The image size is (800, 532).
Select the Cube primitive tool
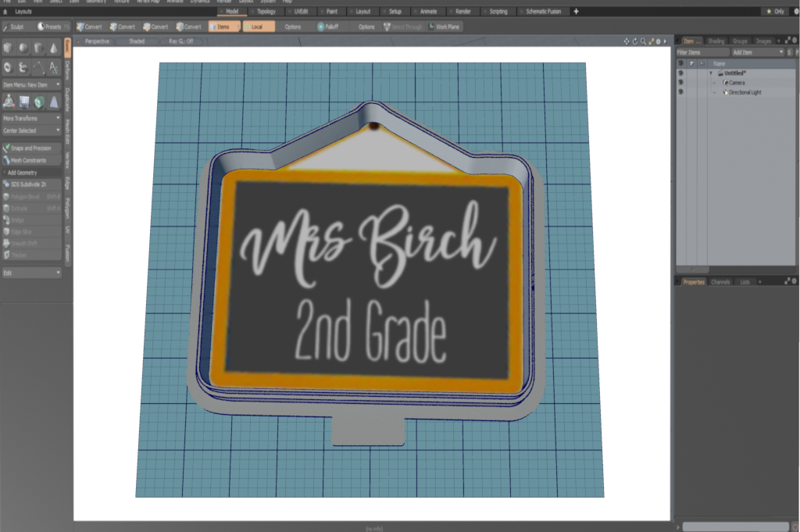coord(9,48)
